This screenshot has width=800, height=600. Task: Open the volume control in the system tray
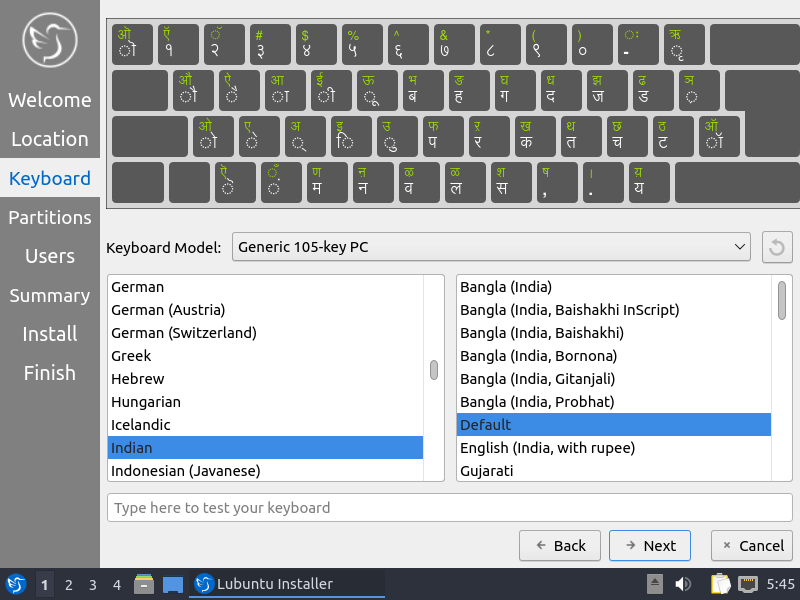point(684,584)
